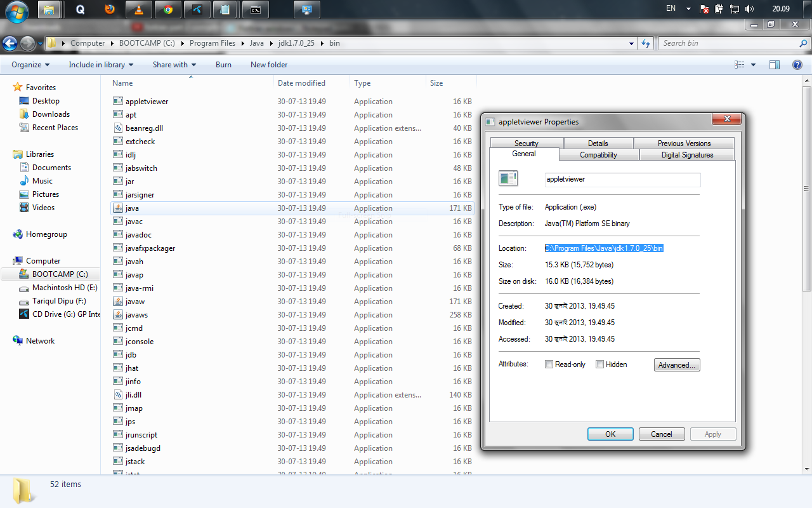Switch to Google Chrome in taskbar
The height and width of the screenshot is (508, 812).
point(167,10)
